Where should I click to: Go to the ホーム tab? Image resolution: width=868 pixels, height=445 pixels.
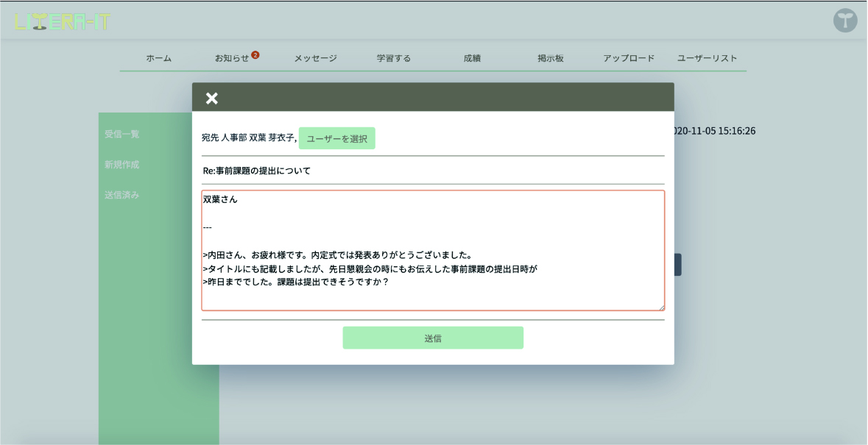[159, 58]
